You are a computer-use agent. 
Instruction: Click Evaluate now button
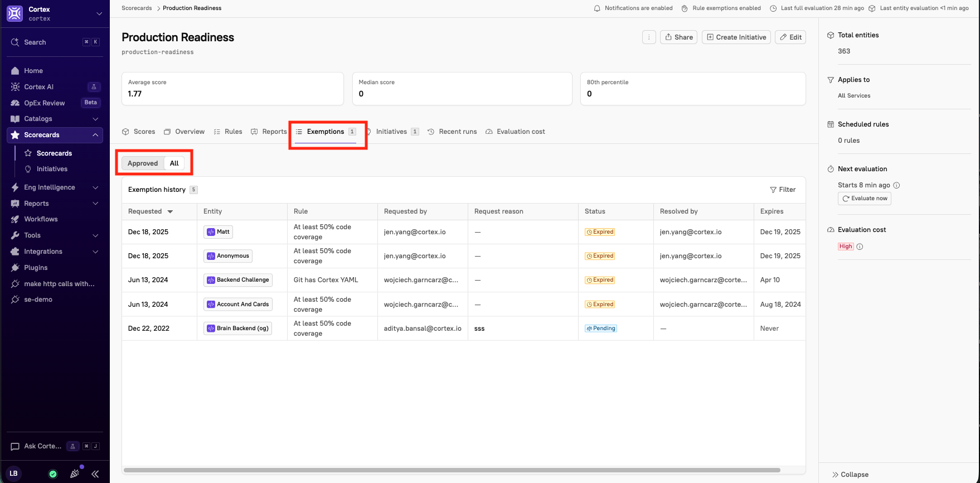pos(865,199)
